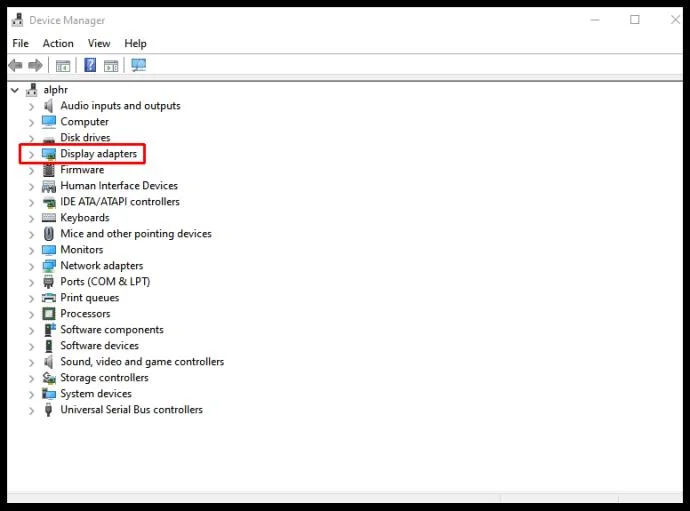The width and height of the screenshot is (690, 511).
Task: Expand the Monitors chevron
Action: (x=31, y=250)
